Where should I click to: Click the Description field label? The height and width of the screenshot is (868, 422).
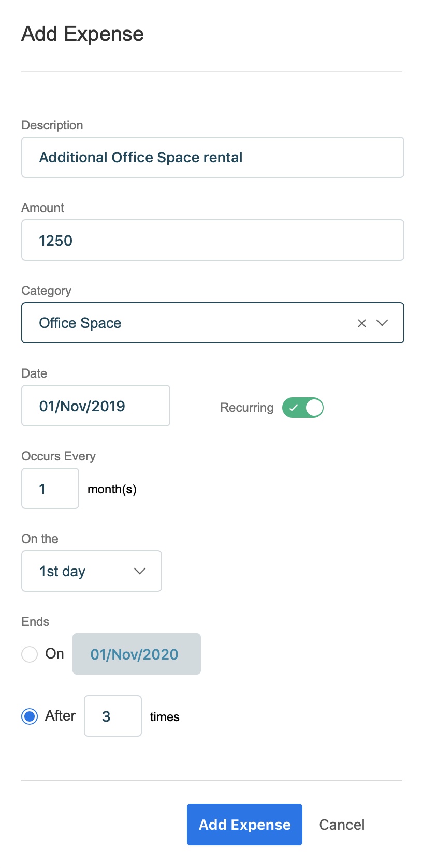click(52, 125)
